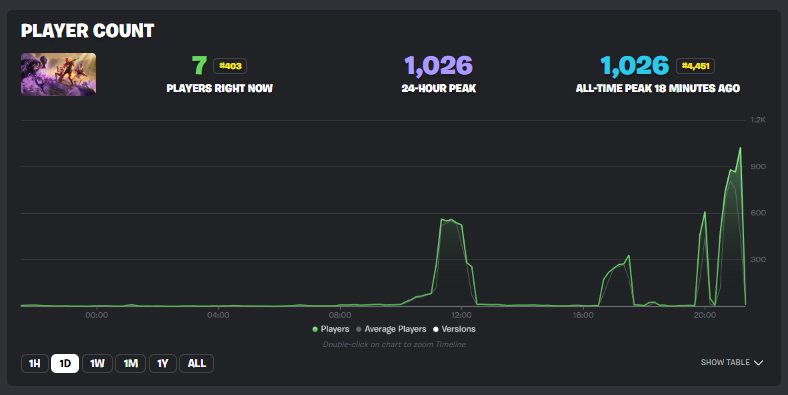Switch chart to 1Y range
Screen dimensions: 788x395
(x=163, y=363)
